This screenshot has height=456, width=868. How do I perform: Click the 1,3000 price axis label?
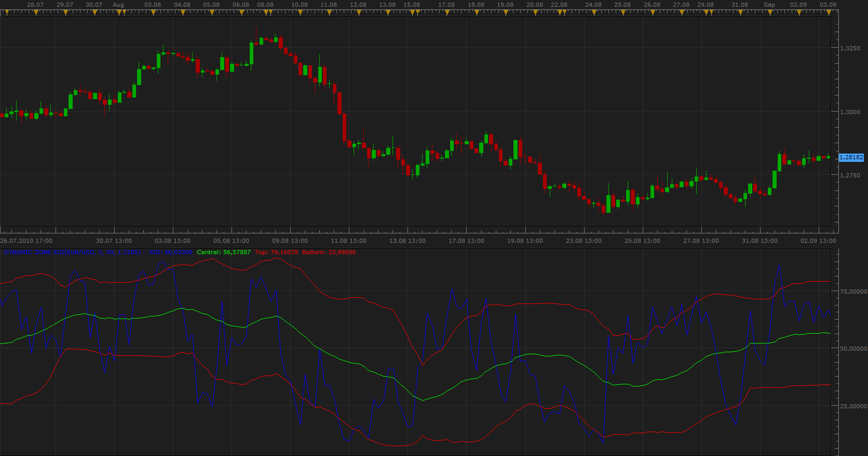850,112
